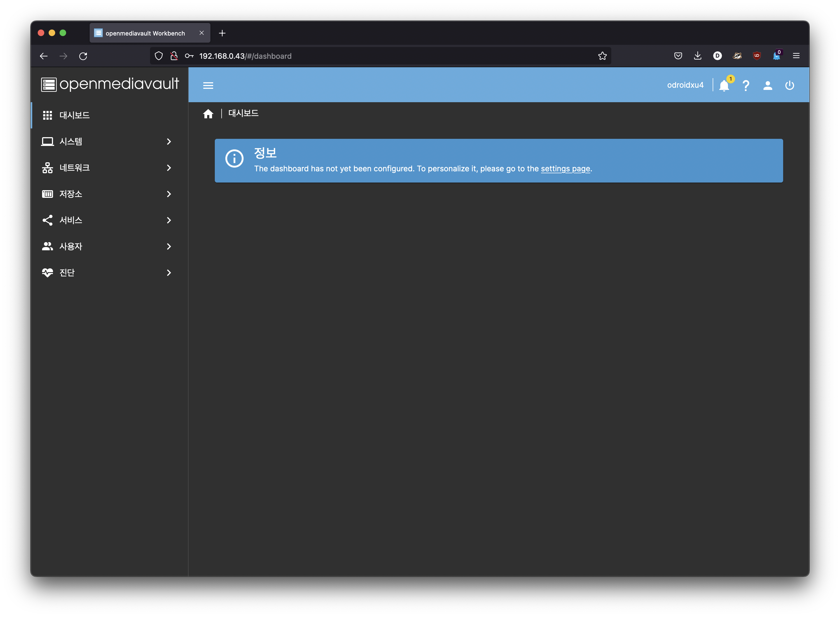The width and height of the screenshot is (840, 617).
Task: Click the URL address bar field
Action: [374, 56]
